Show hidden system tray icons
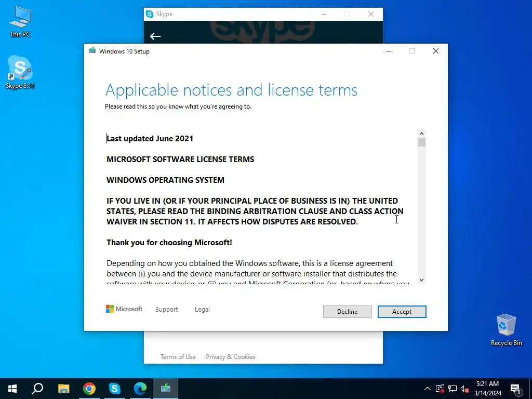This screenshot has height=399, width=532. 428,389
